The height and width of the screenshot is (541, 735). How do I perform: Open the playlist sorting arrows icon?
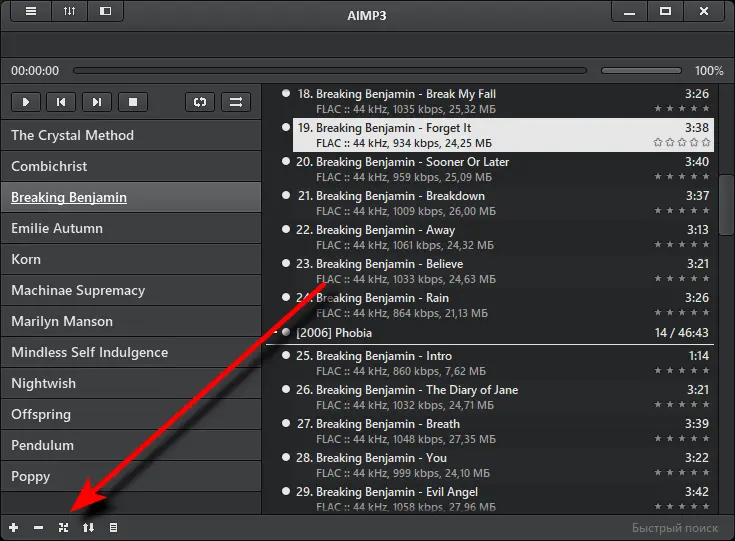[88, 527]
